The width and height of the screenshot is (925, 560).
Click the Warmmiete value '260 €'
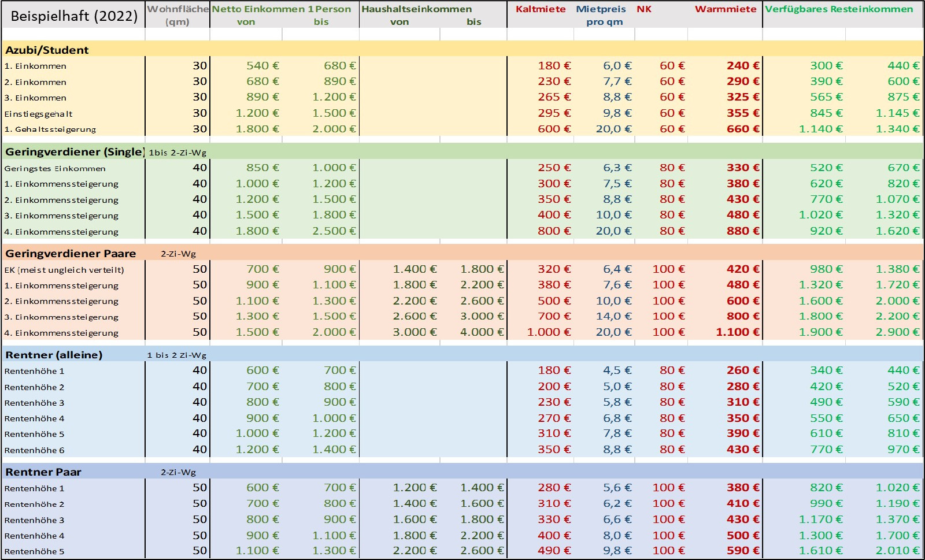[x=743, y=370]
